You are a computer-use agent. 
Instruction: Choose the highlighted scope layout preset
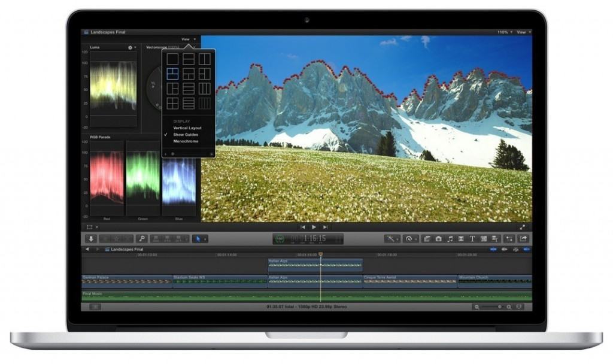(x=172, y=72)
